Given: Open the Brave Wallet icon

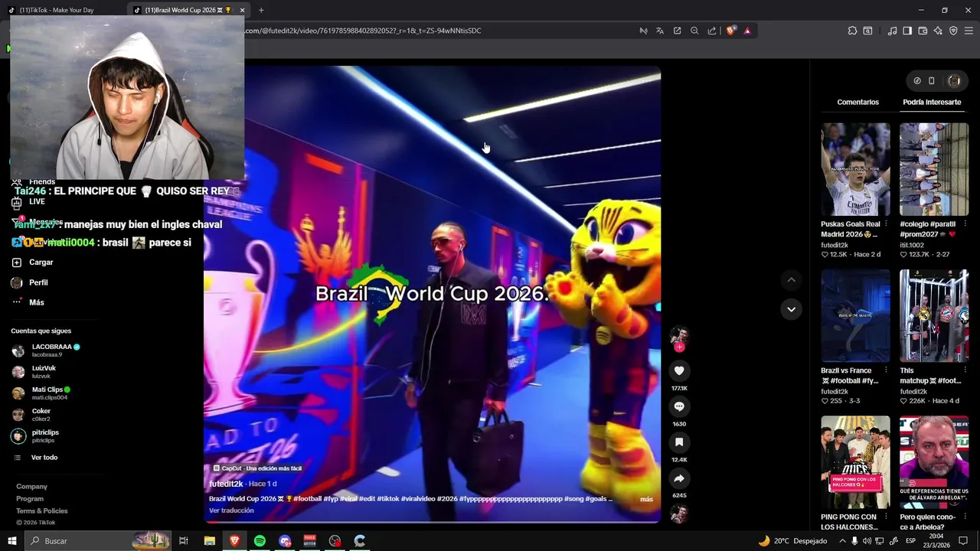Looking at the screenshot, I should pyautogui.click(x=923, y=31).
